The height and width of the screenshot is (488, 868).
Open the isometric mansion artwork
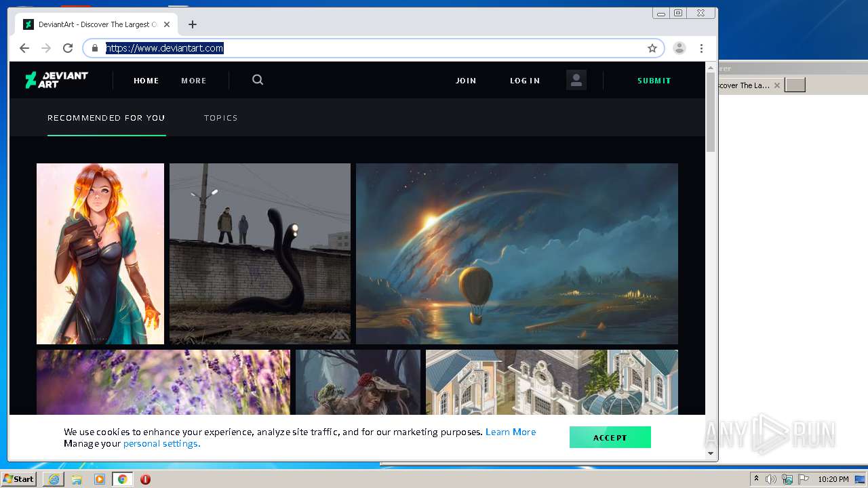552,382
